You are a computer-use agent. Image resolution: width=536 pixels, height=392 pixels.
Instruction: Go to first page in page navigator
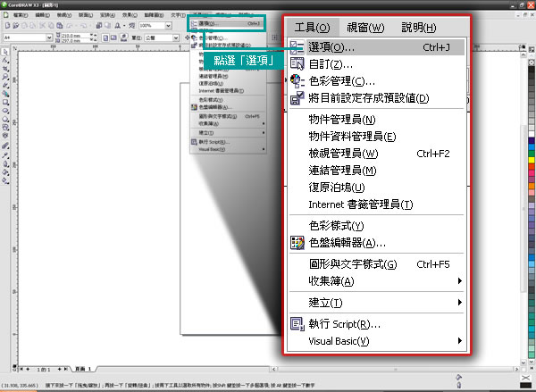21,369
